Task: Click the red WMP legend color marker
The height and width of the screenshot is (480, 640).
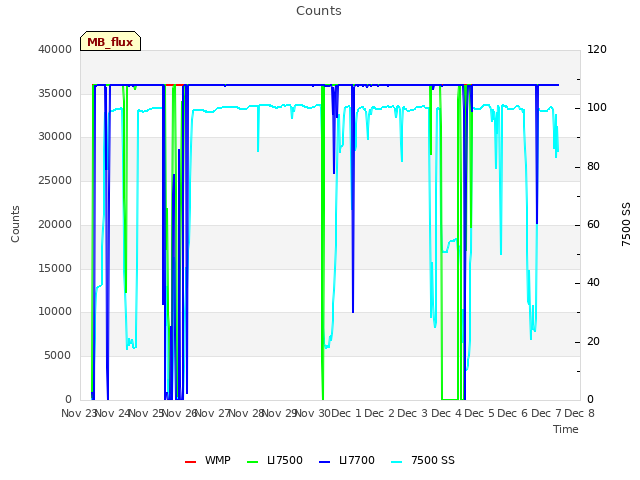Action: [x=190, y=462]
